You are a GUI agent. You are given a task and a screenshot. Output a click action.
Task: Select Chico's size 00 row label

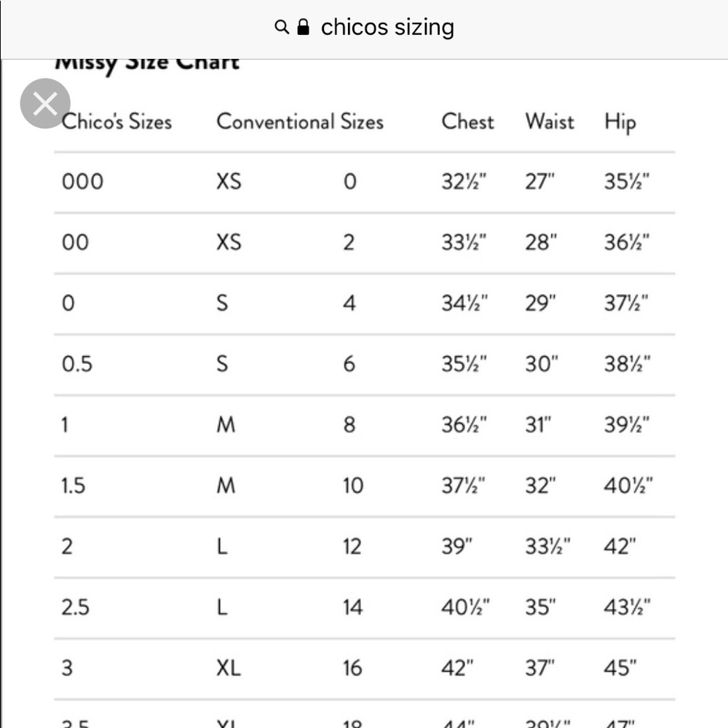tap(75, 242)
